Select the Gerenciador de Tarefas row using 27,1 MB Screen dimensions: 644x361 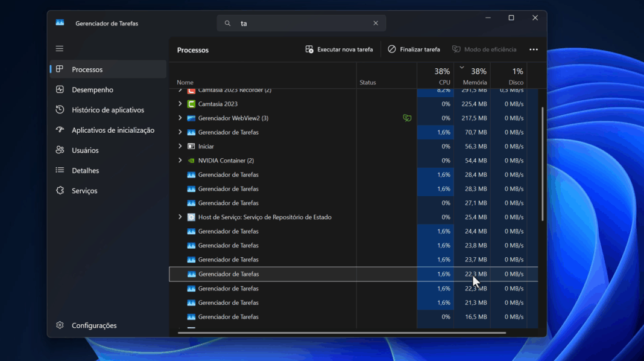(353, 203)
